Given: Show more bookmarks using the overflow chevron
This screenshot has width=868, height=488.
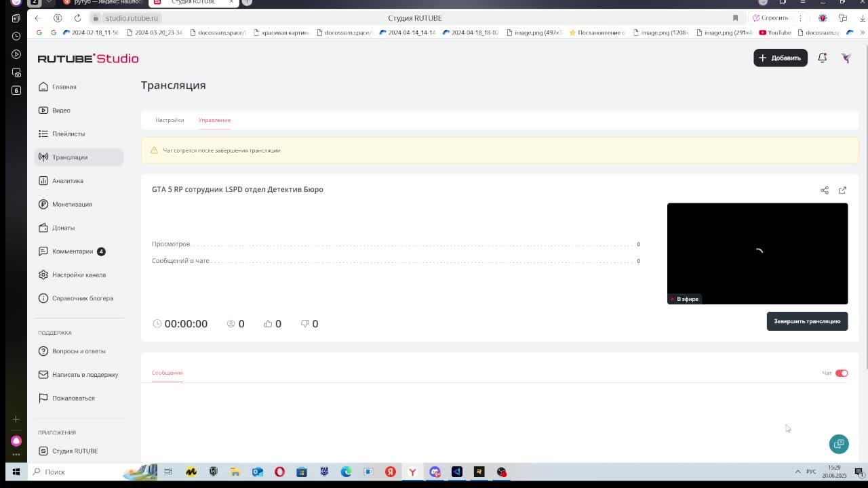Looking at the screenshot, I should click(863, 33).
